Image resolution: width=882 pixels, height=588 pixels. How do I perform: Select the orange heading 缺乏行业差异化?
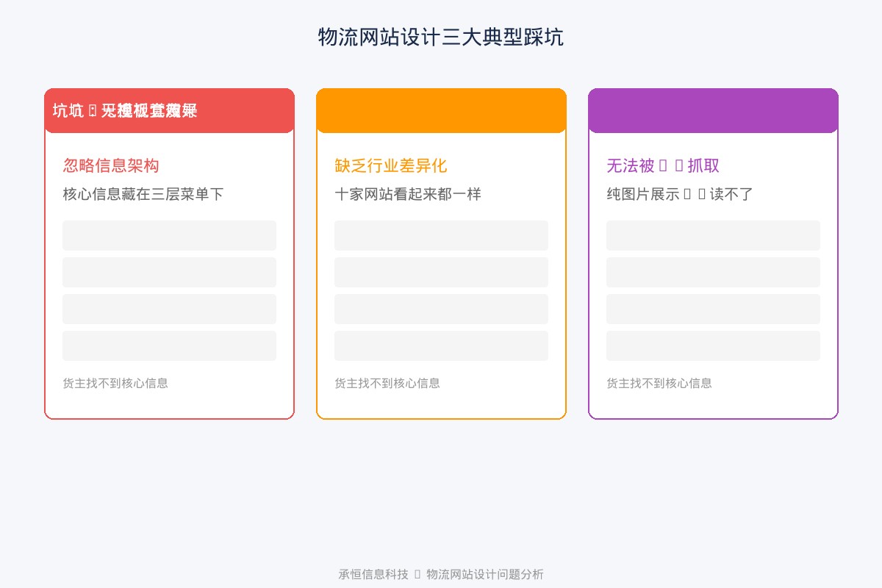[390, 165]
